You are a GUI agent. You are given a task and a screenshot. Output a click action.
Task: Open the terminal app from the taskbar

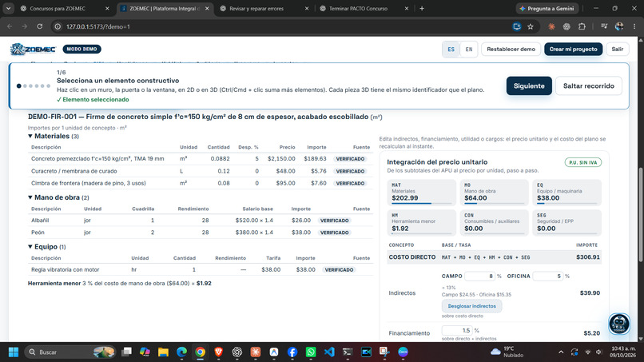(348, 352)
